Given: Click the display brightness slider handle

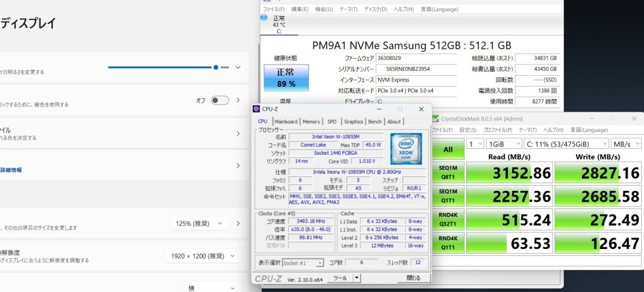Looking at the screenshot, I should click(216, 67).
